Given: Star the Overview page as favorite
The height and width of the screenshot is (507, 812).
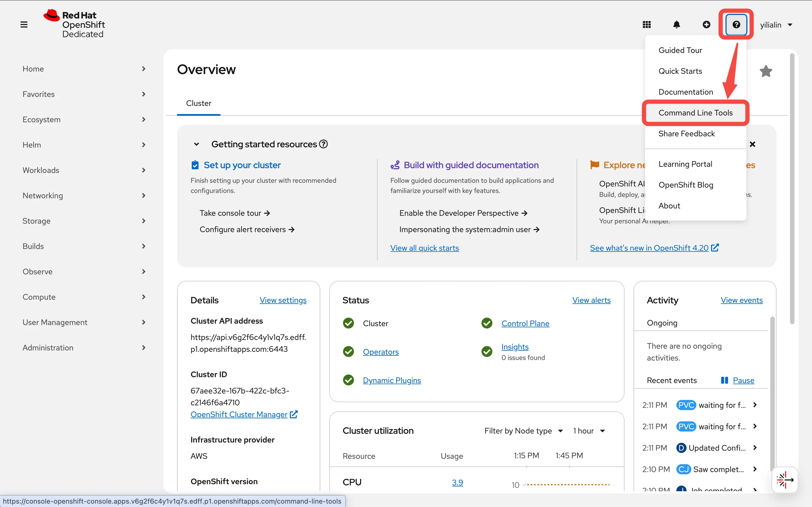Looking at the screenshot, I should 766,71.
